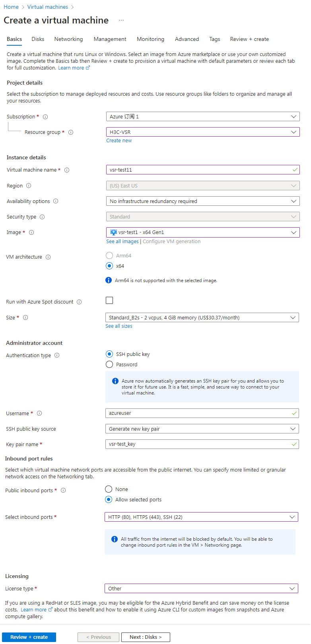
Task: Click the Authentication type info icon
Action: [57, 356]
